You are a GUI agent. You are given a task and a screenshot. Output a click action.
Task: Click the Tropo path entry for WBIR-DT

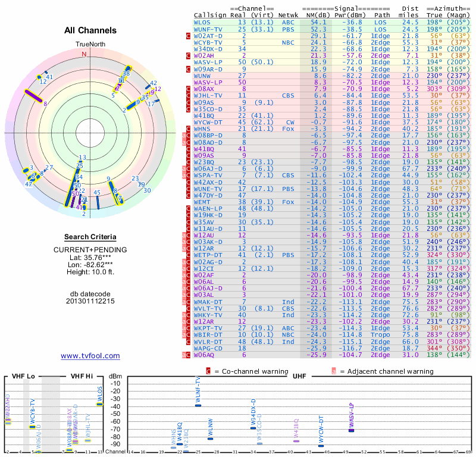380,335
